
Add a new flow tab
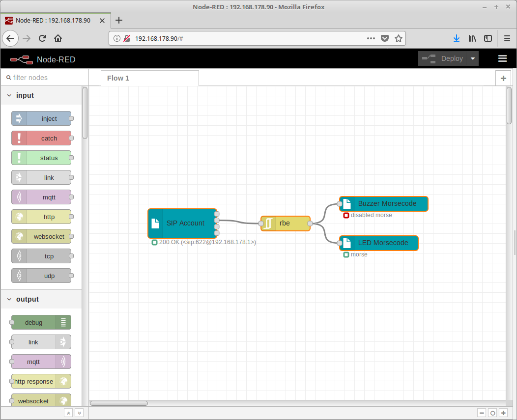(503, 78)
